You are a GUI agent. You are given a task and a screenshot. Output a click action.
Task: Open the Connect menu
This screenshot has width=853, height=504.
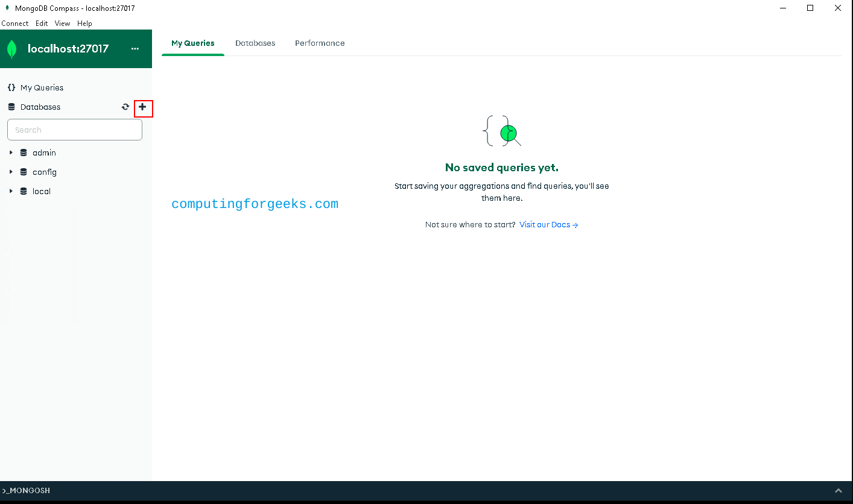pyautogui.click(x=15, y=24)
